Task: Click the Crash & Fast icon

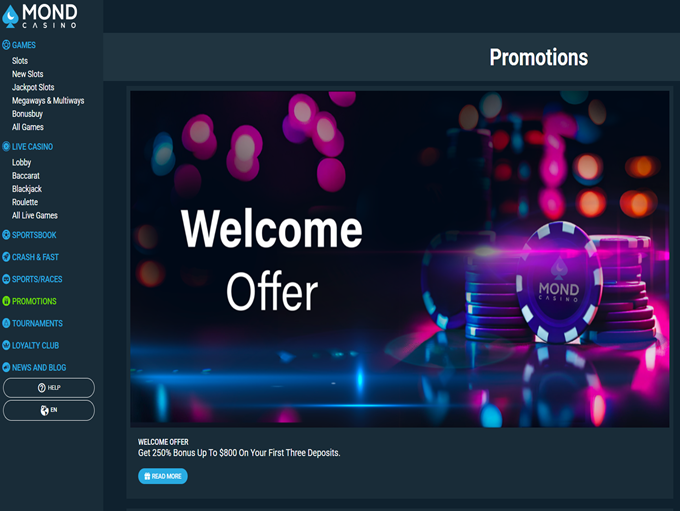Action: pyautogui.click(x=6, y=257)
